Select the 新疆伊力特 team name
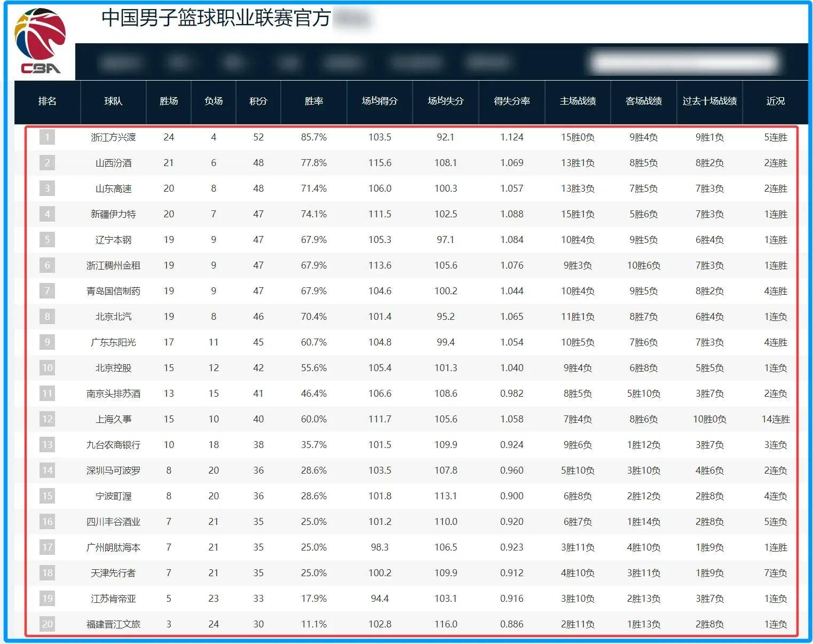 (113, 214)
